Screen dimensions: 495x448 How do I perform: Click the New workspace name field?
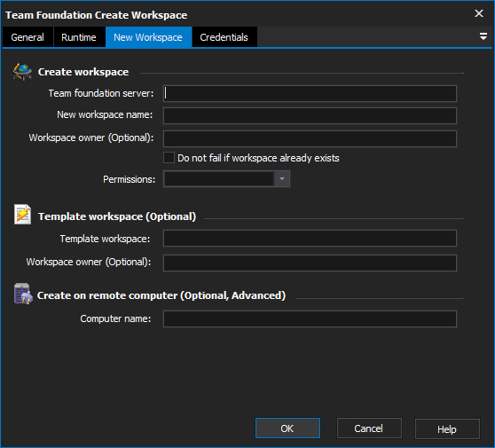[x=310, y=115]
